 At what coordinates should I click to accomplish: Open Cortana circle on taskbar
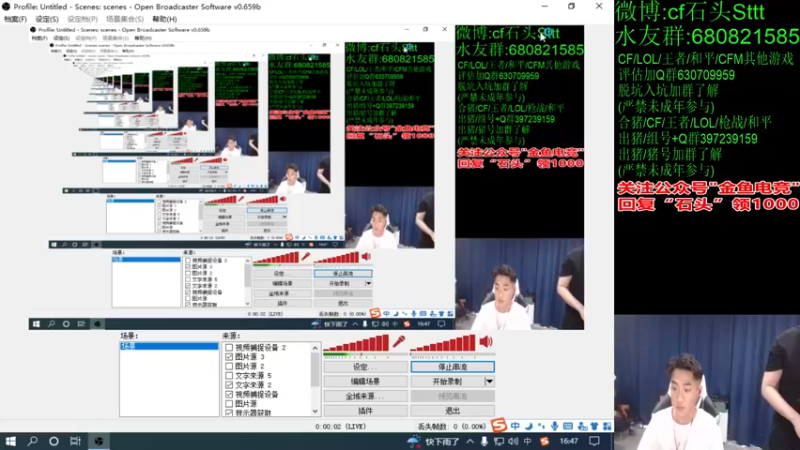pyautogui.click(x=54, y=441)
